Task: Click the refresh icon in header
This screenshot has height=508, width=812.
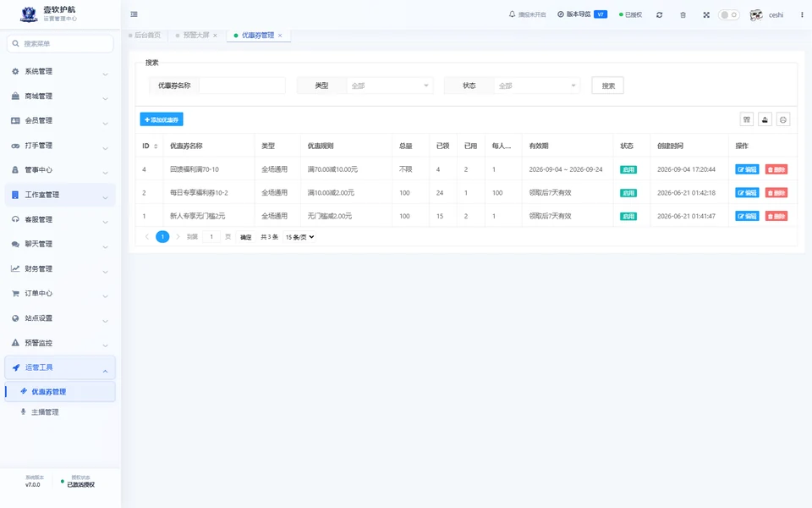Action: (659, 15)
